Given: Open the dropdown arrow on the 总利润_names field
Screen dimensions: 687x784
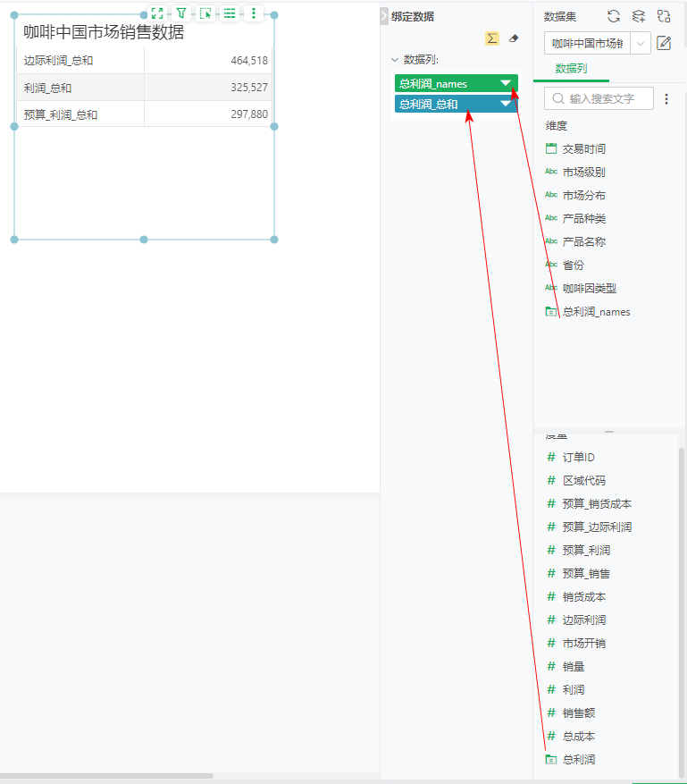Looking at the screenshot, I should point(506,83).
